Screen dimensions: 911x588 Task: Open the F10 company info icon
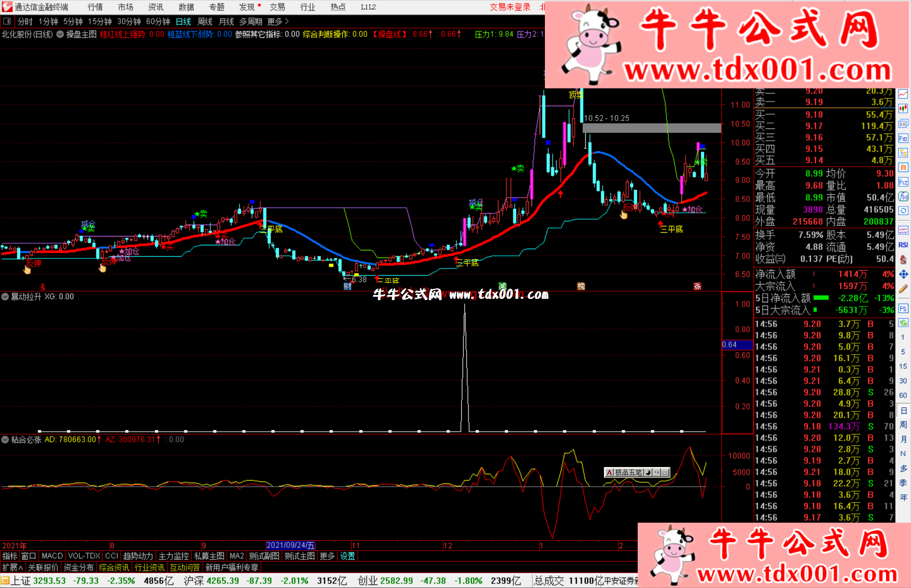(903, 138)
